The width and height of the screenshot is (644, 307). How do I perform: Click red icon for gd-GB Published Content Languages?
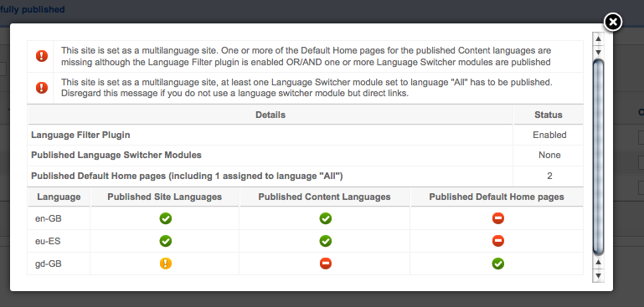point(325,264)
